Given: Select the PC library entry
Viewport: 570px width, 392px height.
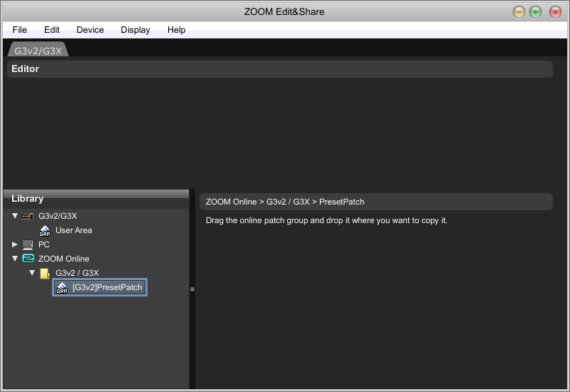Looking at the screenshot, I should pos(44,244).
